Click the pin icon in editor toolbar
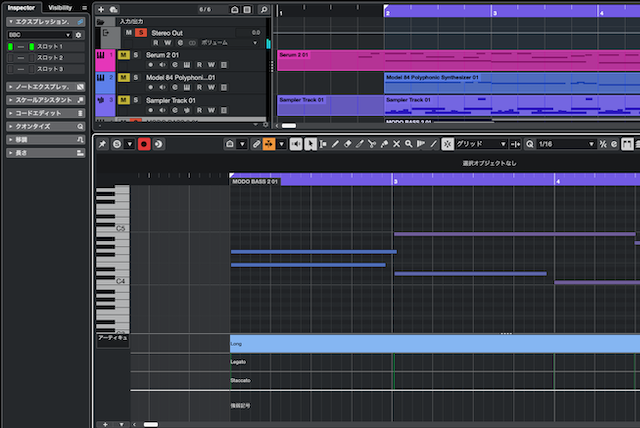 point(102,144)
